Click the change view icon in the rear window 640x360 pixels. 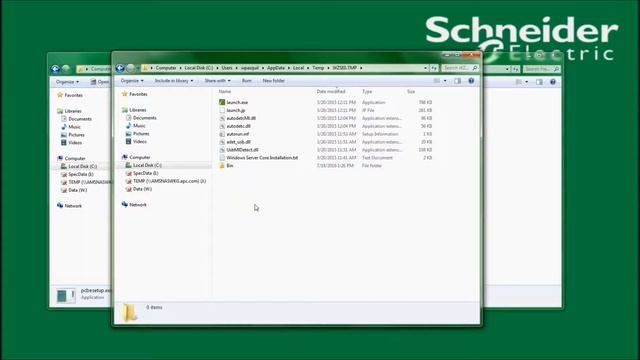point(518,82)
